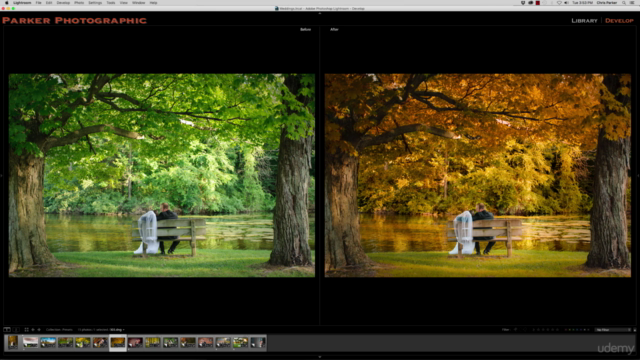Viewport: 640px width, 360px height.
Task: Select the second filmstrip thumbnail
Action: pyautogui.click(x=30, y=342)
